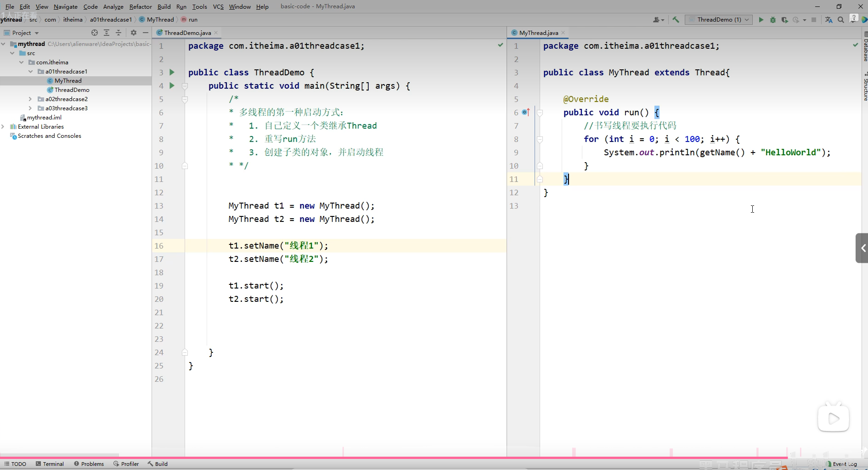
Task: Click inspection checkmark in MyThread editor
Action: (856, 45)
